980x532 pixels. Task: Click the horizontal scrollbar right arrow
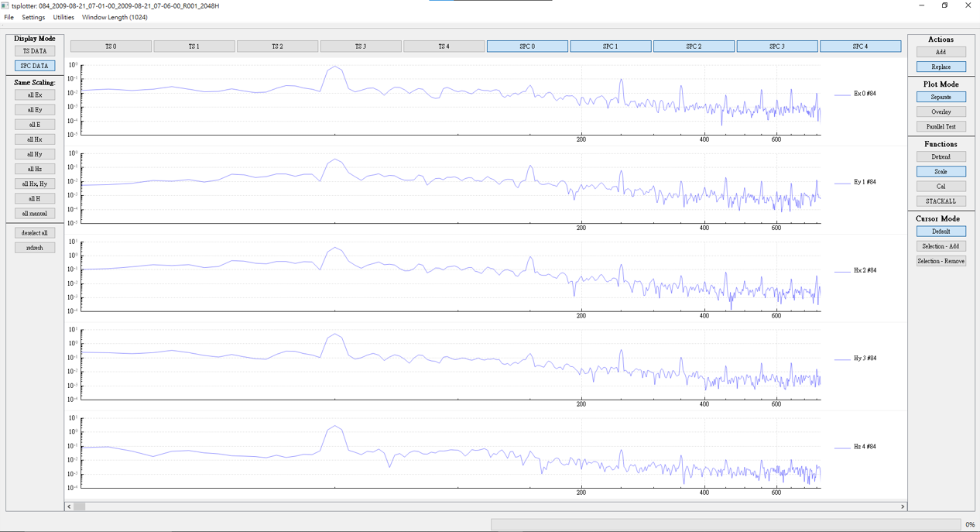tap(903, 506)
